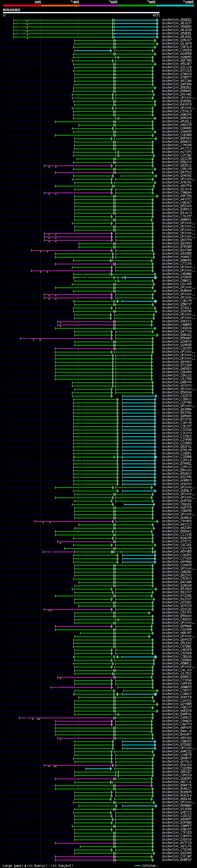Choose the UniRef100_Q1Q3A5 entry
Image resolution: width=197 pixels, height=868 pixels.
coord(177,853)
